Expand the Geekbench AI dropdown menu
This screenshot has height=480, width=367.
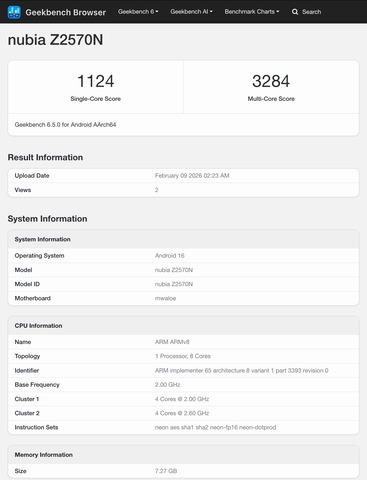[191, 12]
